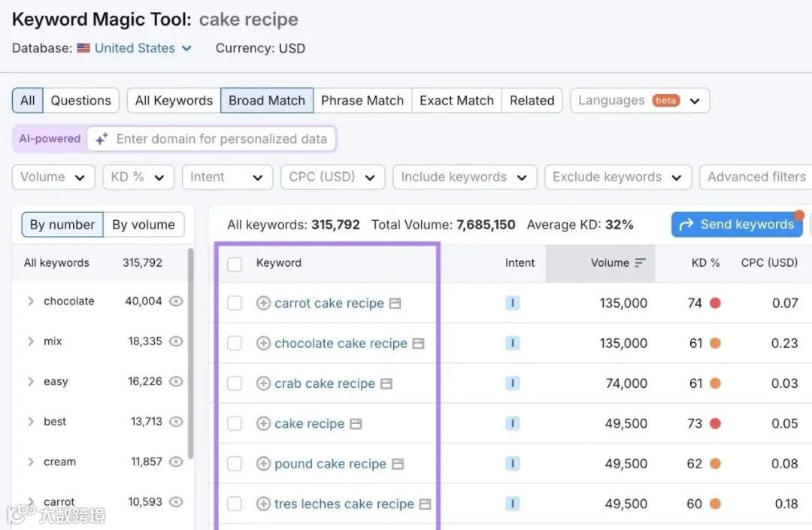Image resolution: width=812 pixels, height=530 pixels.
Task: Select the Questions tab
Action: [80, 101]
